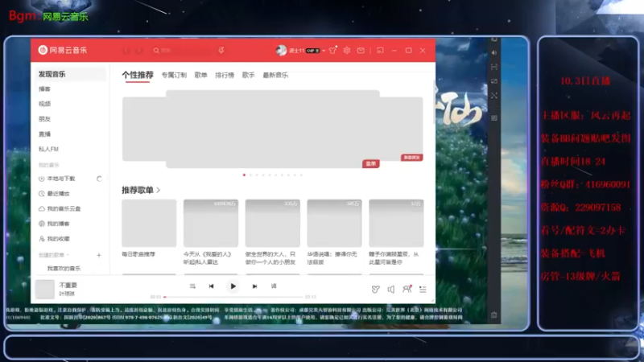This screenshot has height=362, width=644.
Task: Switch to 专属订制 tab
Action: 174,75
